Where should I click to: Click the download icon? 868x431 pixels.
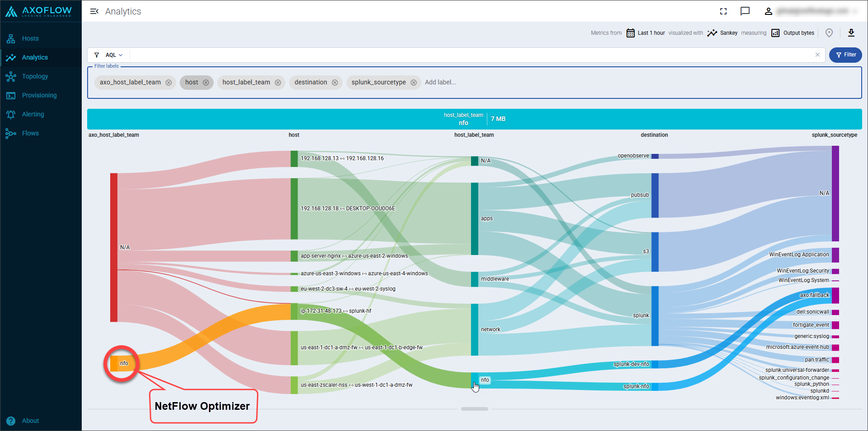pos(851,32)
